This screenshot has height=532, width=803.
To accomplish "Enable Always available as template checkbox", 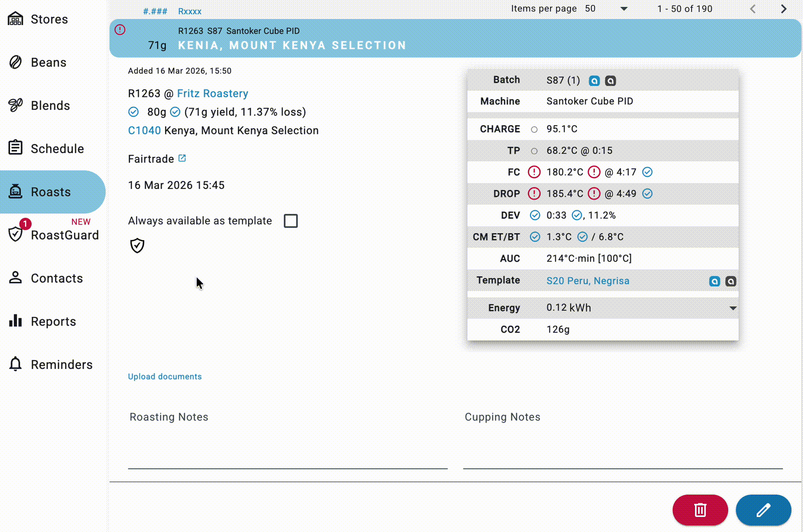I will [291, 221].
